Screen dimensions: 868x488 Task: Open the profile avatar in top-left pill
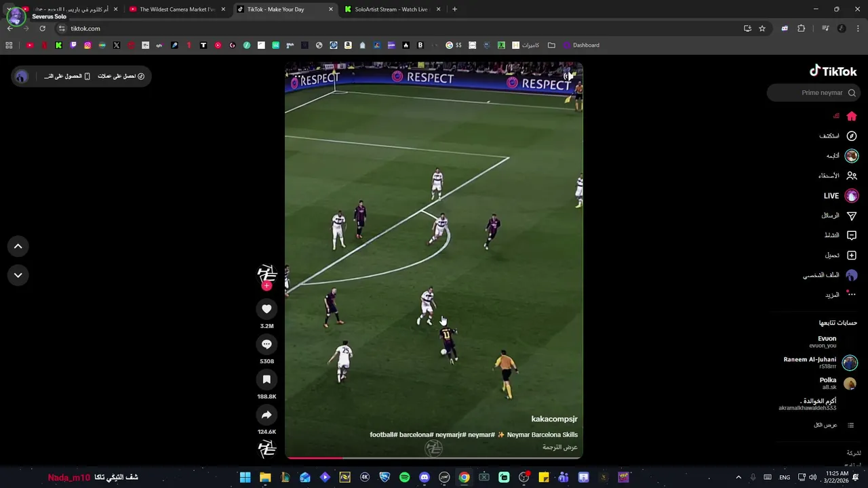[x=22, y=77]
